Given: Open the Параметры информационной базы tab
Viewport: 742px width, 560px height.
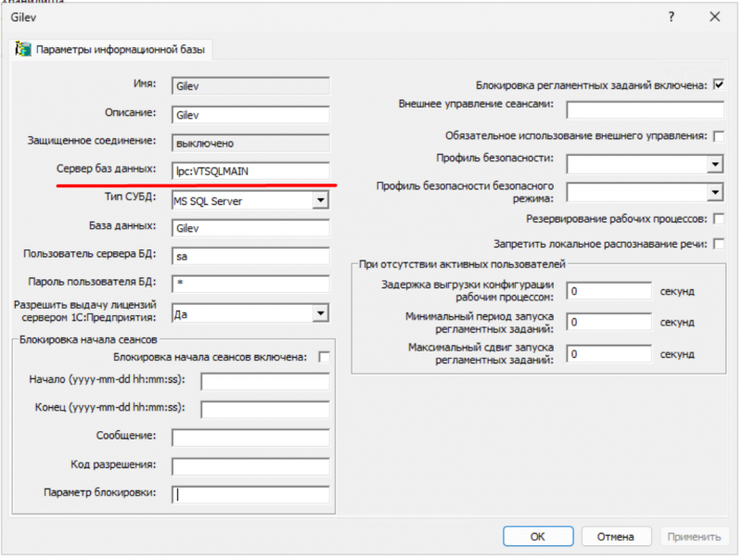Looking at the screenshot, I should click(110, 49).
